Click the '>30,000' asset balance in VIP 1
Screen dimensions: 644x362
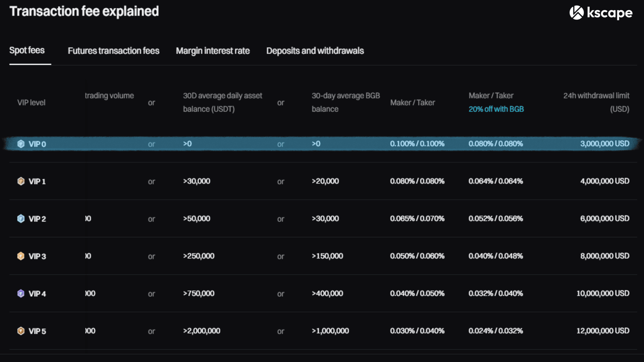point(197,181)
